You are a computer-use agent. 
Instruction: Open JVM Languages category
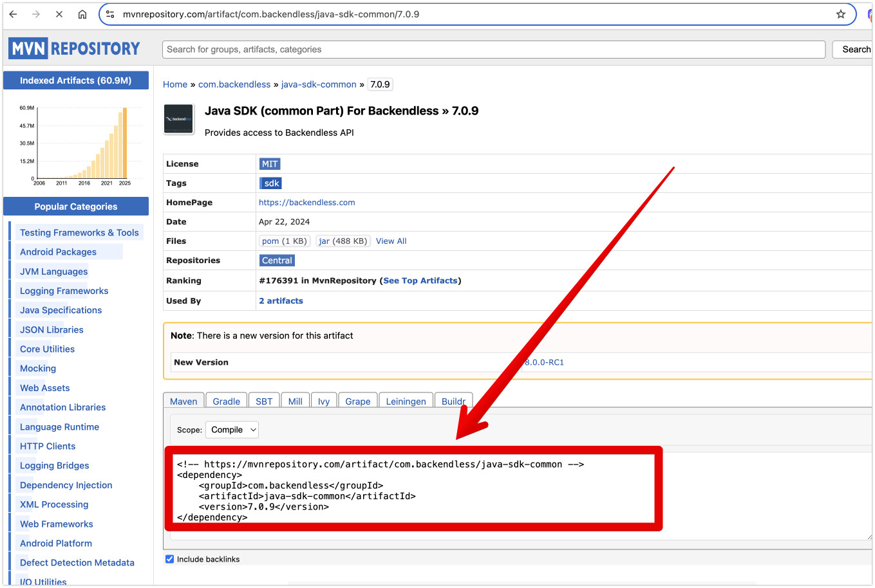pos(53,271)
